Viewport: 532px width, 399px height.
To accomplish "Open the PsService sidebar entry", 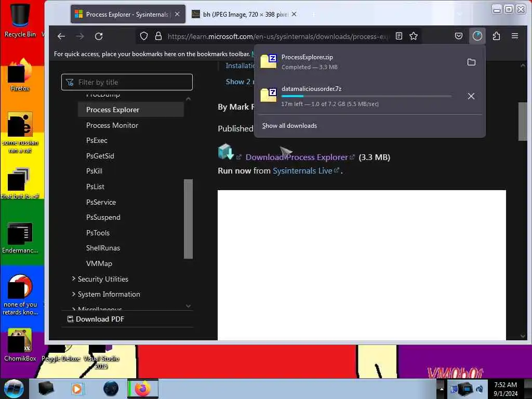I will (101, 202).
